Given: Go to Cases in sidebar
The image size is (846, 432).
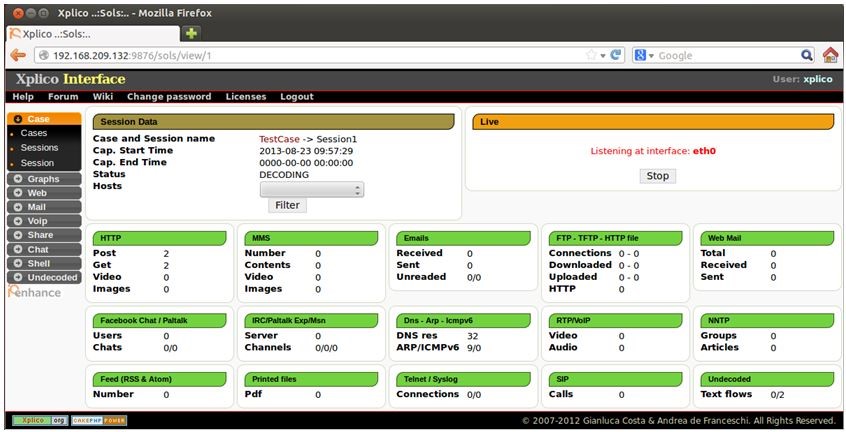Looking at the screenshot, I should (x=34, y=133).
